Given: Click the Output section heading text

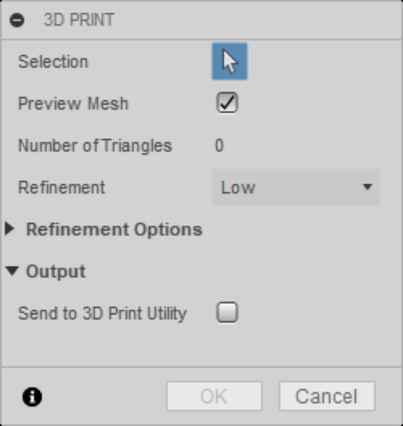Looking at the screenshot, I should (x=56, y=271).
